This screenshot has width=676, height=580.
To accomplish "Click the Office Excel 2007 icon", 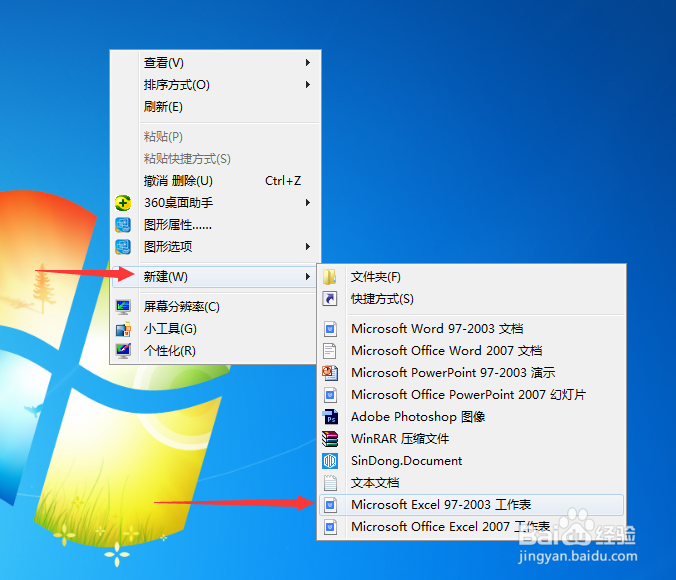I will pyautogui.click(x=330, y=527).
